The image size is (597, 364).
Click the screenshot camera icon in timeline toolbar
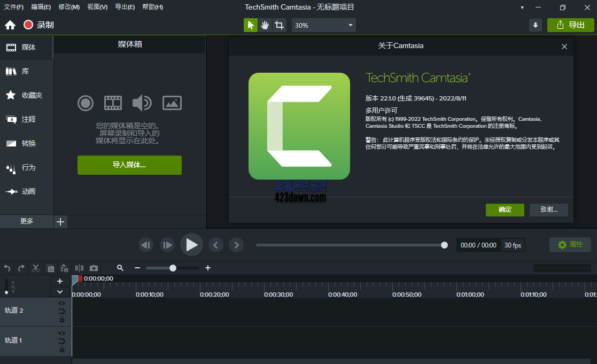coord(94,268)
